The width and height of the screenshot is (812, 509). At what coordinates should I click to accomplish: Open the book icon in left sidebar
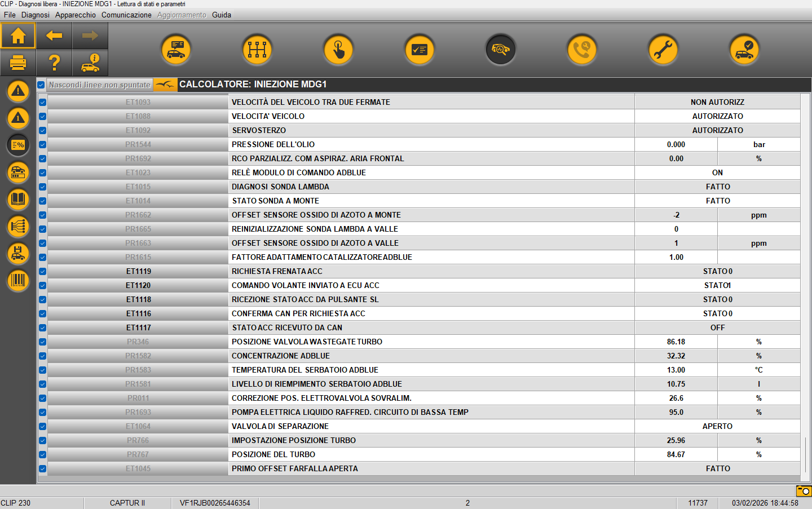click(x=18, y=200)
